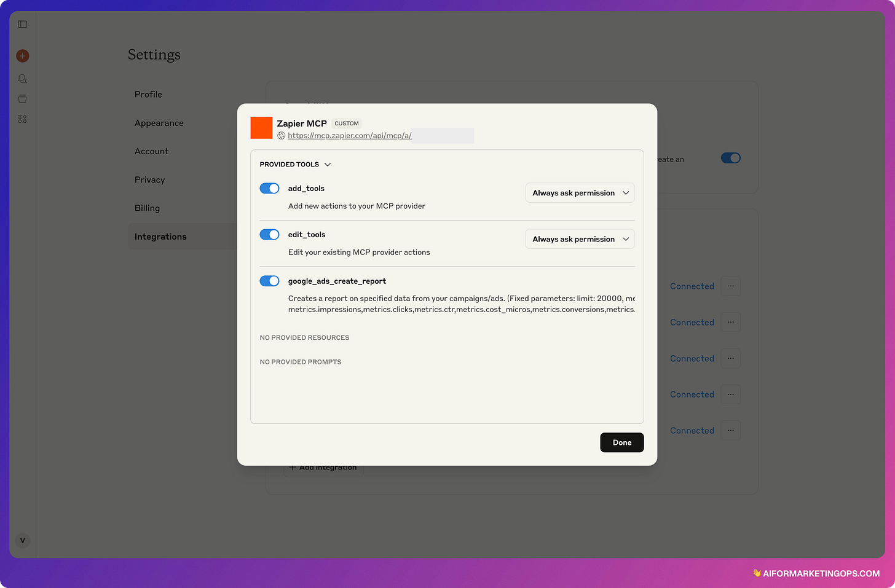The image size is (895, 588).
Task: Open the Privacy settings tab
Action: (x=150, y=180)
